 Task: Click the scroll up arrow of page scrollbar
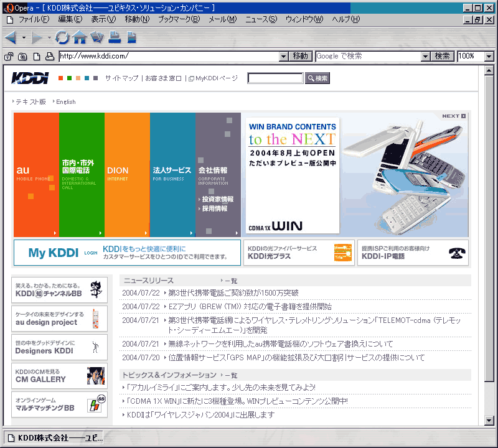tap(489, 70)
